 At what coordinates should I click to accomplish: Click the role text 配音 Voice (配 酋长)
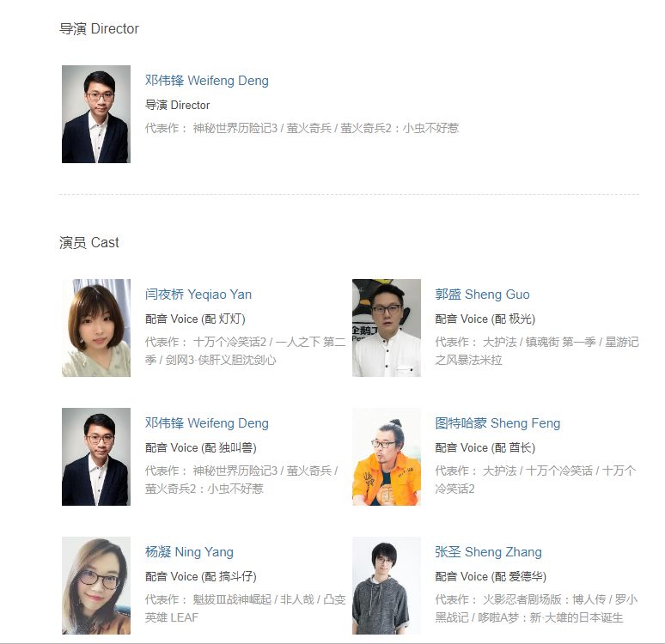pos(485,447)
